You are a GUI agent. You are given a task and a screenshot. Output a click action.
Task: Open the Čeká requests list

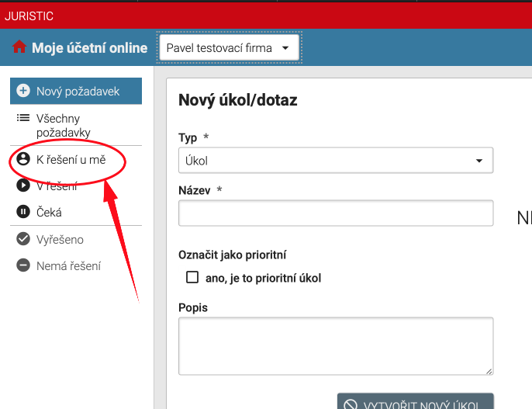49,212
